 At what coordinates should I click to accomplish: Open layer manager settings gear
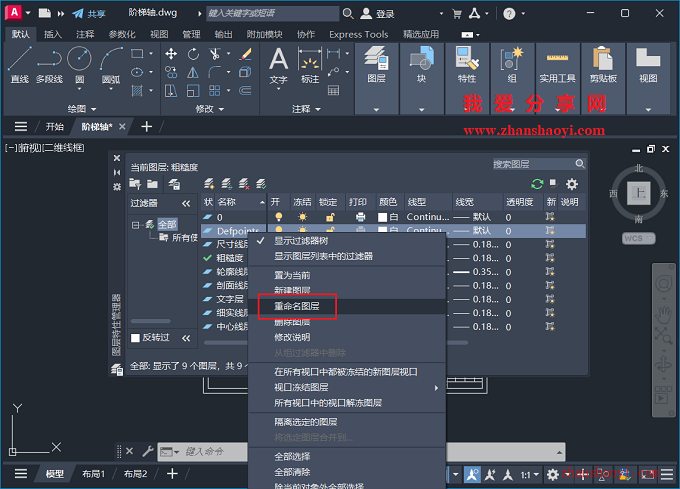point(572,184)
